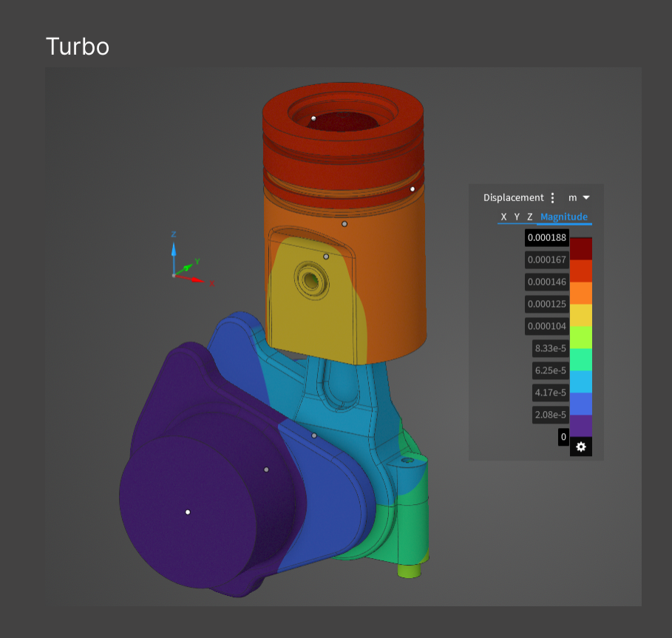
Task: Open the Displacement three-dot options menu
Action: point(552,197)
